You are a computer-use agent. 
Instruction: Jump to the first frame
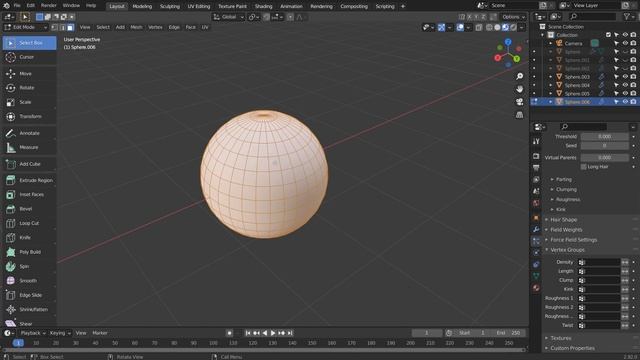tap(248, 333)
